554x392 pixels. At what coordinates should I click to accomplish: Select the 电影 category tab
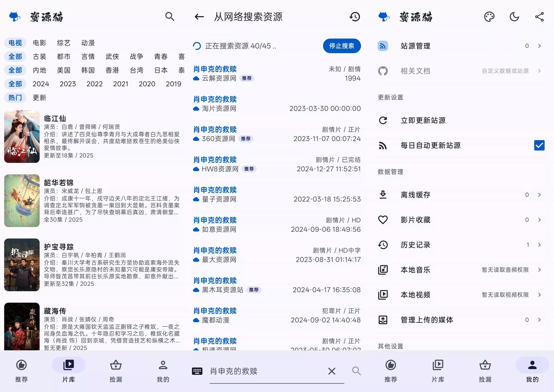pyautogui.click(x=40, y=43)
